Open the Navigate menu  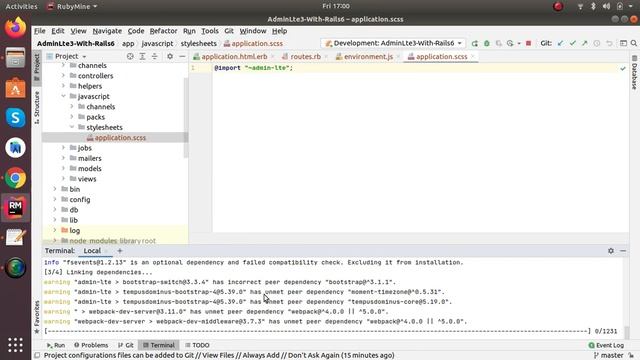click(107, 31)
